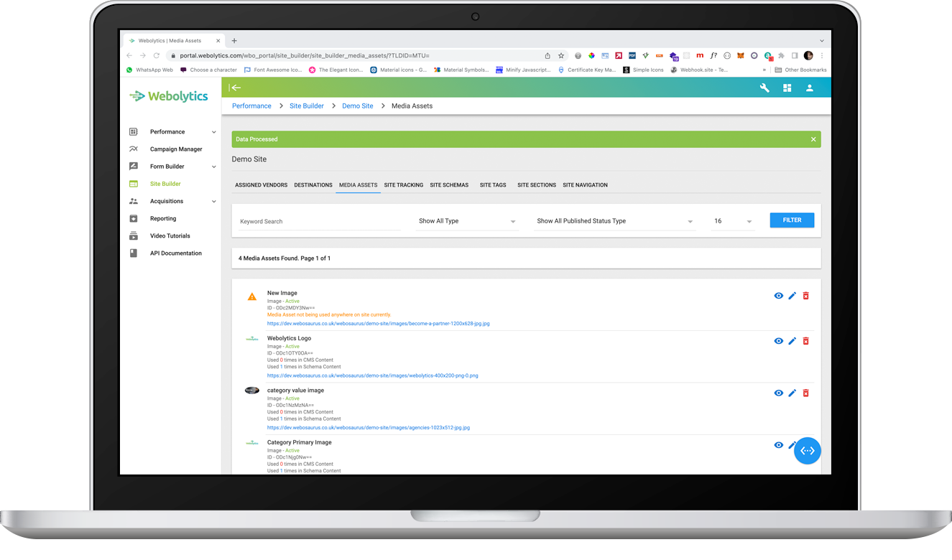Switch to the Site Sections tab
The width and height of the screenshot is (952, 560).
point(537,185)
